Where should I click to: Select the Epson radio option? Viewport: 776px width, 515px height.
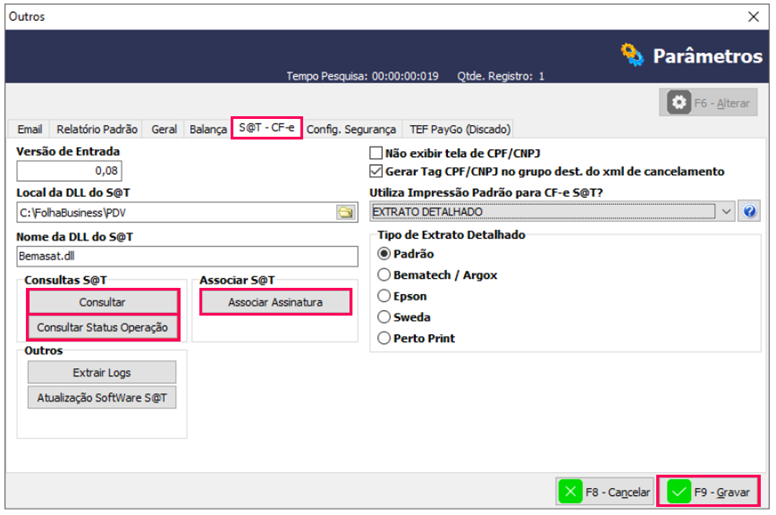pos(385,296)
